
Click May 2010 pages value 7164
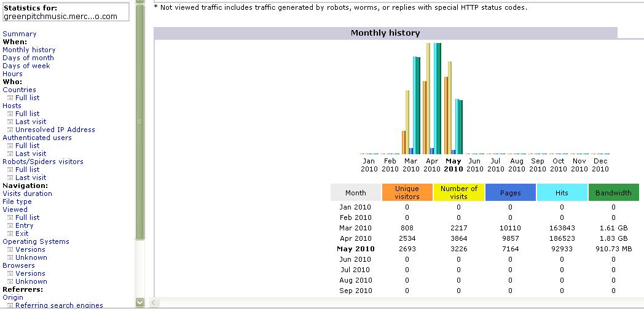[511, 249]
